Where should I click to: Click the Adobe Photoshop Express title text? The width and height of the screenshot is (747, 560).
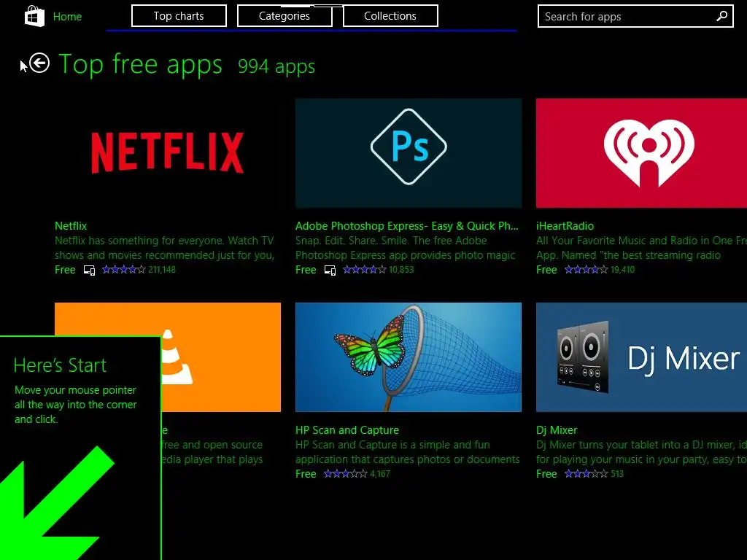pyautogui.click(x=407, y=226)
